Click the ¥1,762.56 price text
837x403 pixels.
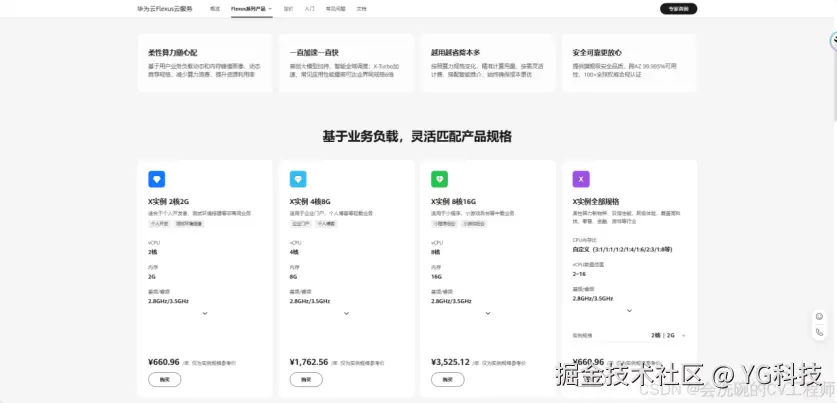pyautogui.click(x=309, y=362)
